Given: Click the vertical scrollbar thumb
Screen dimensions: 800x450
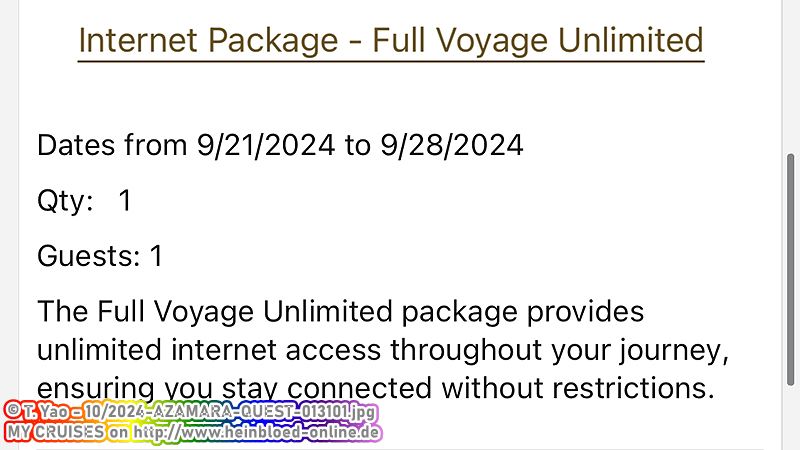Looking at the screenshot, I should pyautogui.click(x=790, y=269).
